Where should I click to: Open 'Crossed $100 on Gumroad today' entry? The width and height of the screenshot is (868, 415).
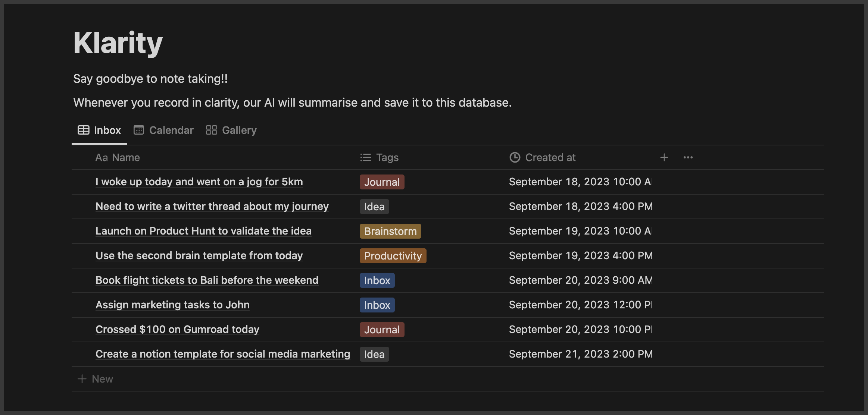point(177,329)
